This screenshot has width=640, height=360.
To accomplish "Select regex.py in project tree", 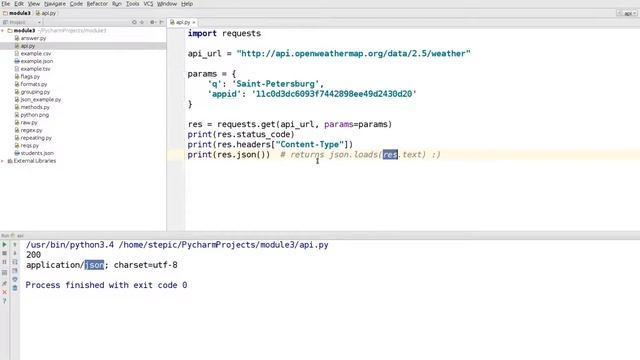I will click(x=28, y=130).
